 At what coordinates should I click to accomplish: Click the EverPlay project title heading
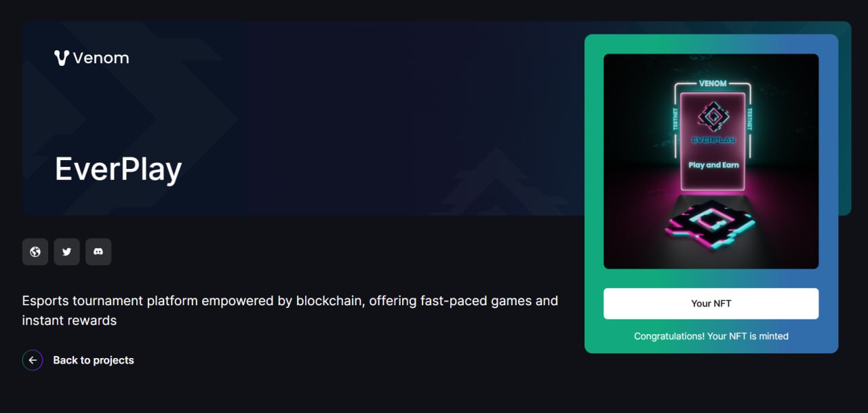pyautogui.click(x=118, y=169)
